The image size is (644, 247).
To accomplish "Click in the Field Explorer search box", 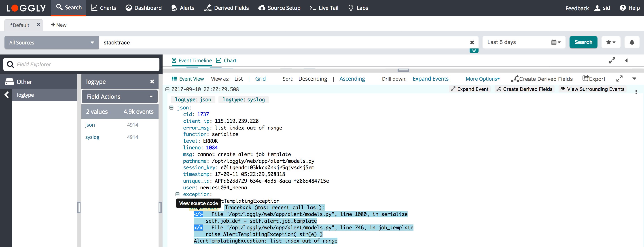I will [85, 65].
